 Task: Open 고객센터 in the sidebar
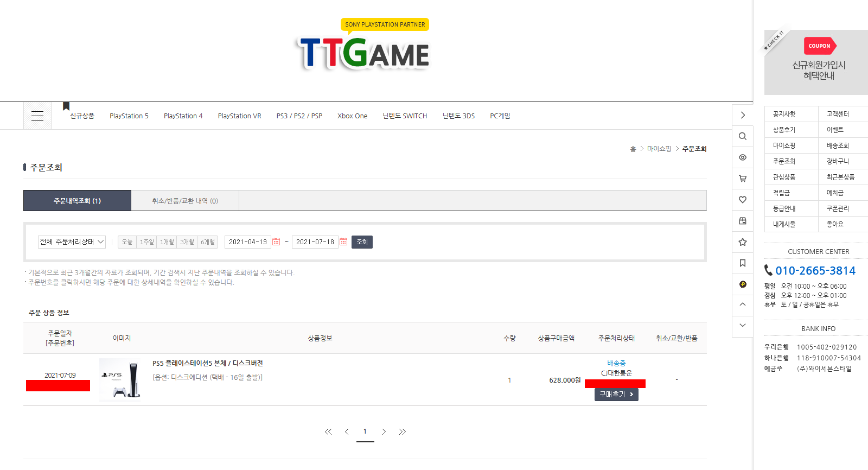click(x=838, y=114)
